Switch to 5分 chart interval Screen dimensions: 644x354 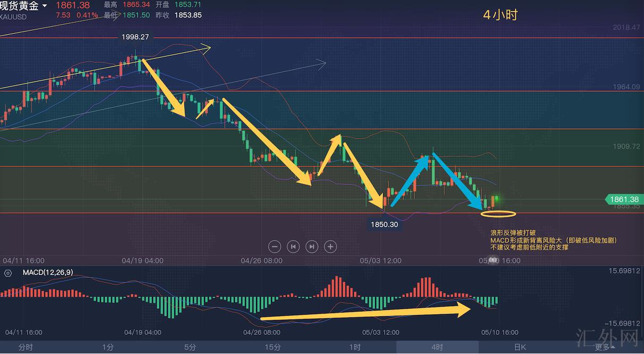tap(190, 347)
